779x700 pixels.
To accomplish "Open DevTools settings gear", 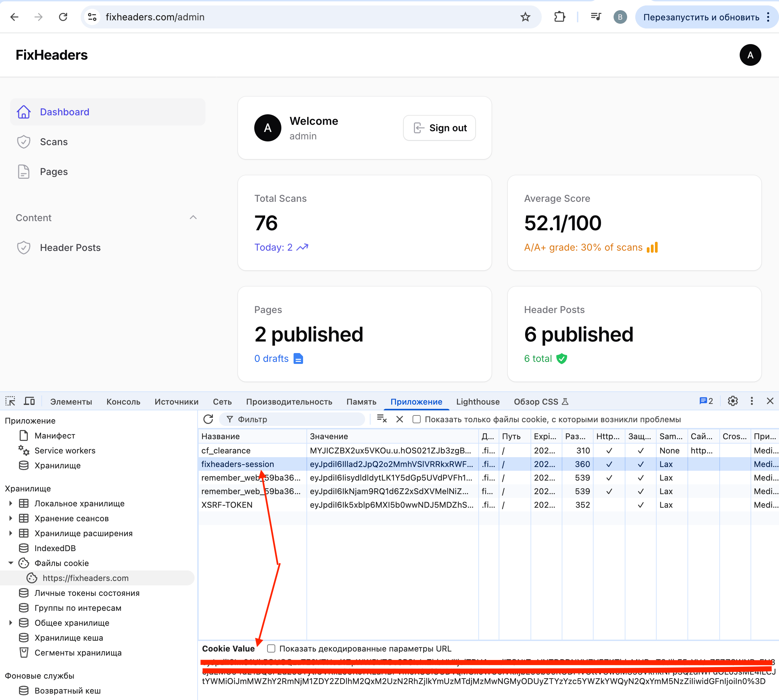I will (733, 401).
